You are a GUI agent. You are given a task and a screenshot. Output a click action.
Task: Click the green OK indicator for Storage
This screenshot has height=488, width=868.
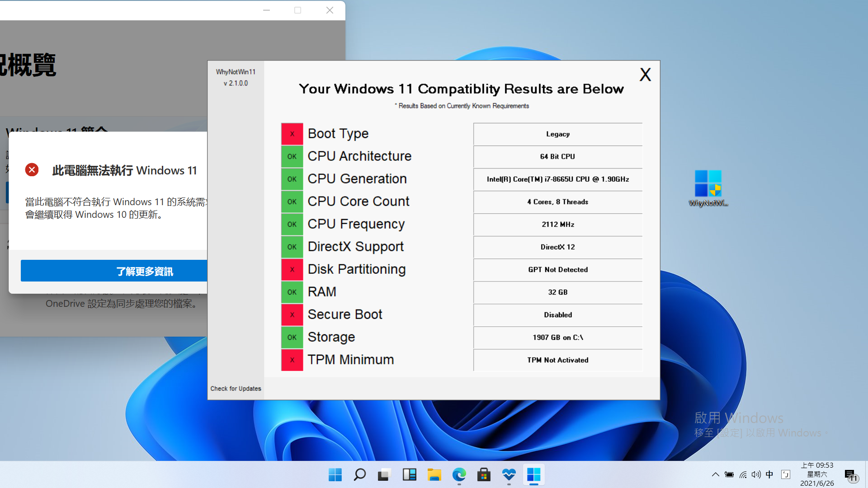[292, 337]
